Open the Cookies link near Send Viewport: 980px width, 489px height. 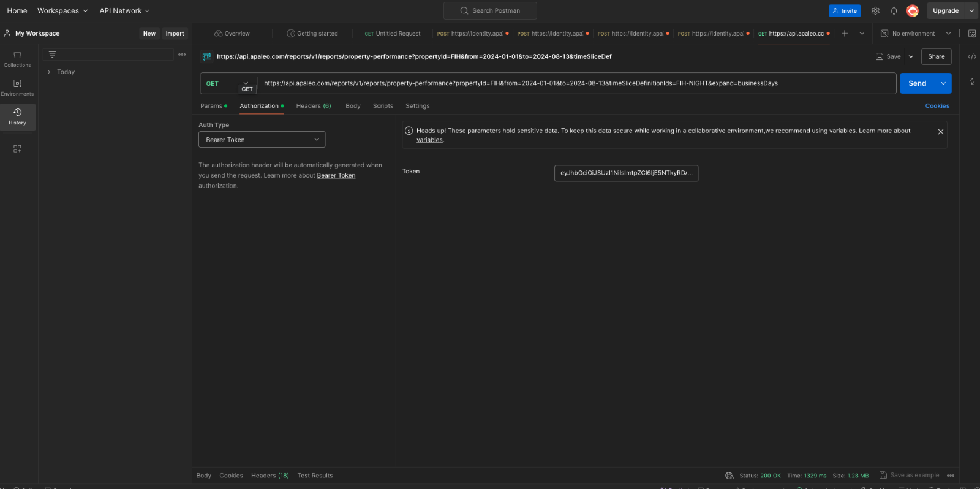(937, 106)
